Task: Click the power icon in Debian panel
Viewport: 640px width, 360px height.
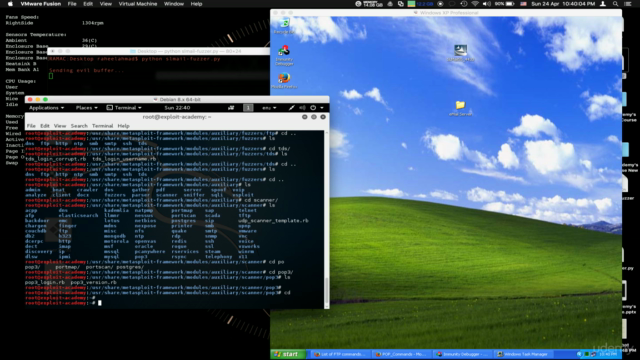Action: 313,108
